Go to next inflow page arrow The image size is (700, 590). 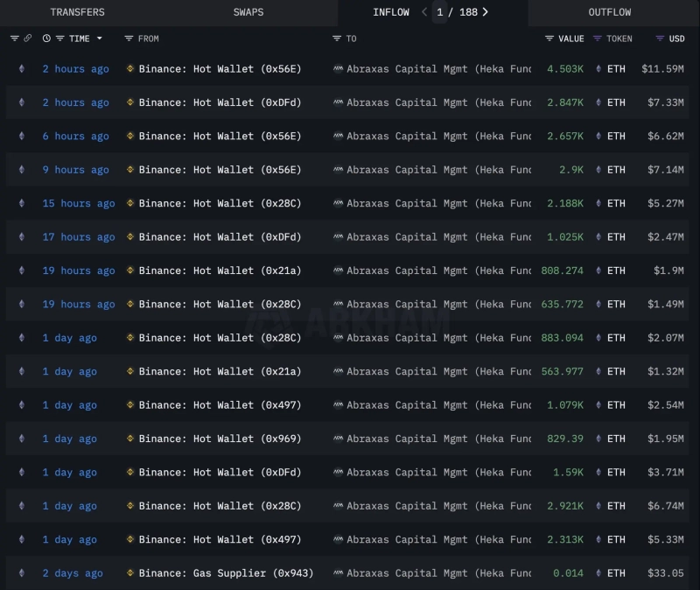click(x=486, y=12)
